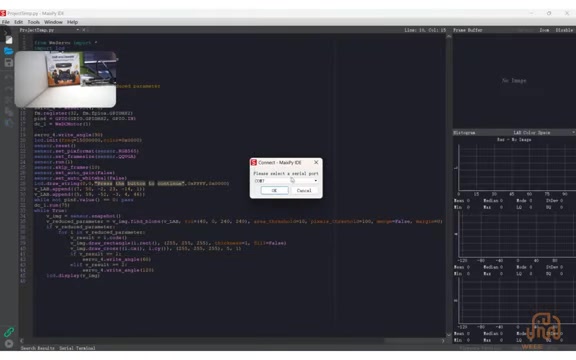Click the Save file icon in sidebar
This screenshot has width=576, height=360.
8,62
